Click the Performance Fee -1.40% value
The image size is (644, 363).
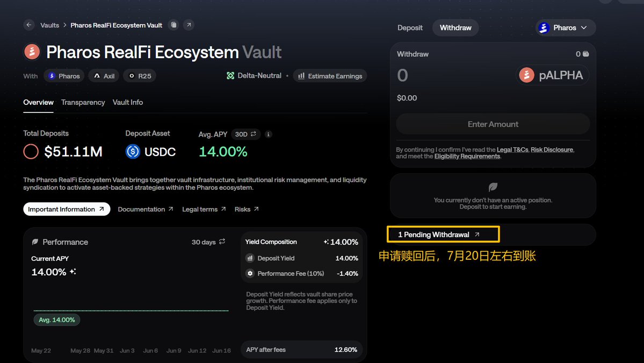[348, 273]
